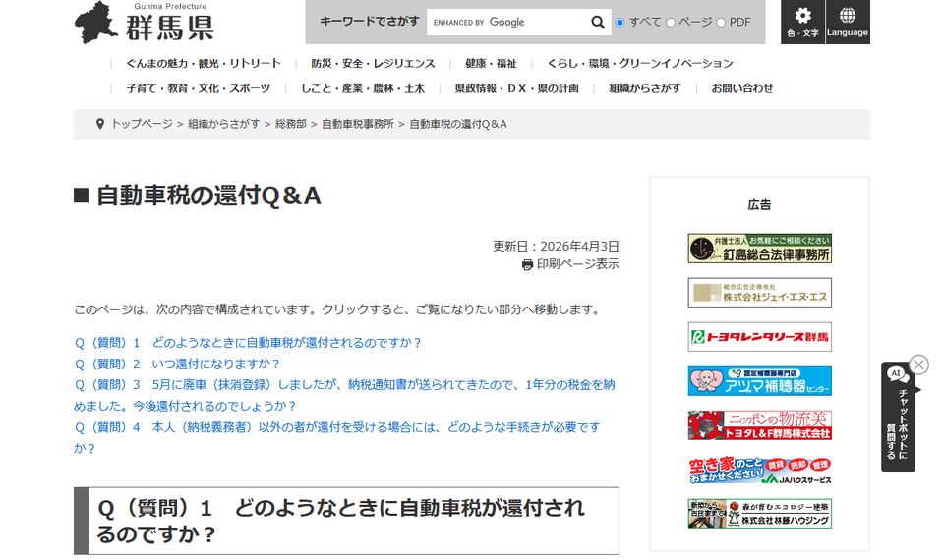This screenshot has height=560, width=944.
Task: Click the Gunma Prefecture logo
Action: (144, 23)
